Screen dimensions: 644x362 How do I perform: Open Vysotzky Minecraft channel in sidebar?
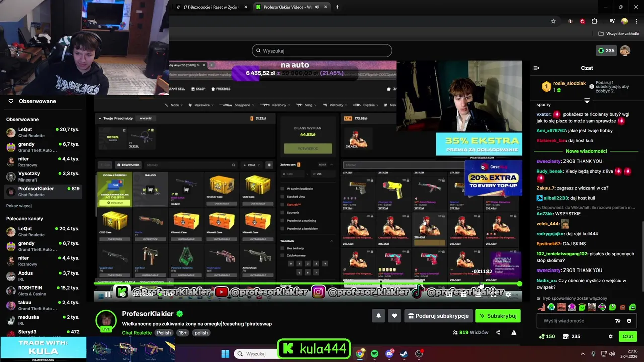click(43, 176)
